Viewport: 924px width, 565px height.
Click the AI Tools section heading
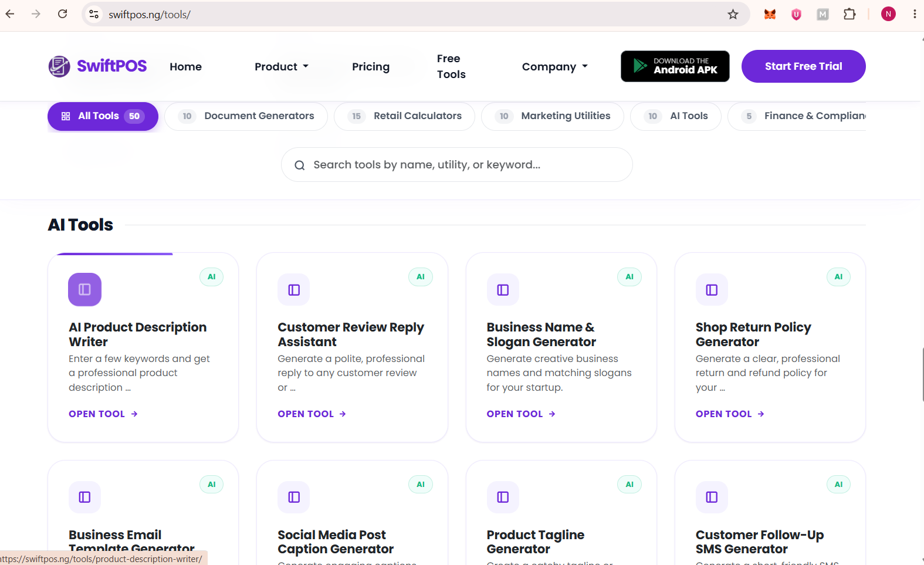80,225
